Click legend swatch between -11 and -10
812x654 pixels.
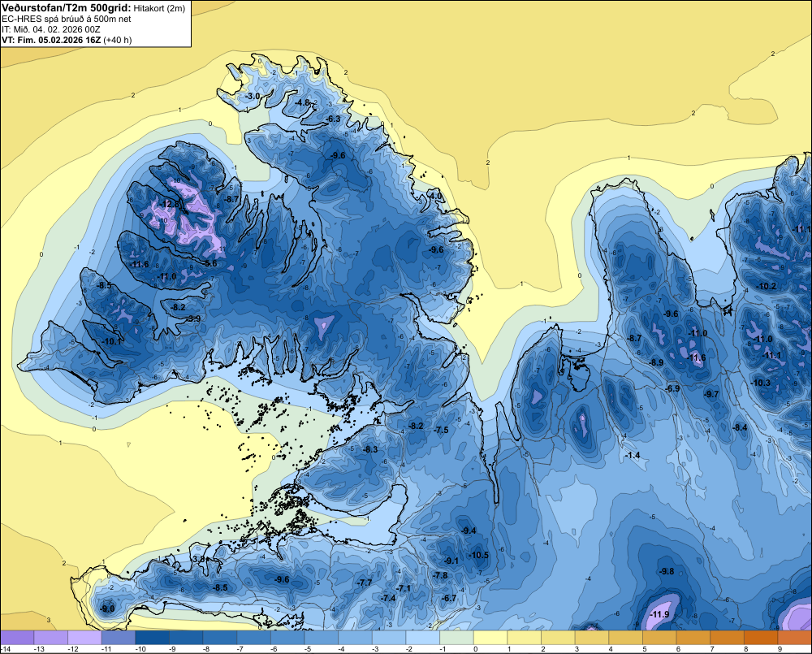pos(119,638)
